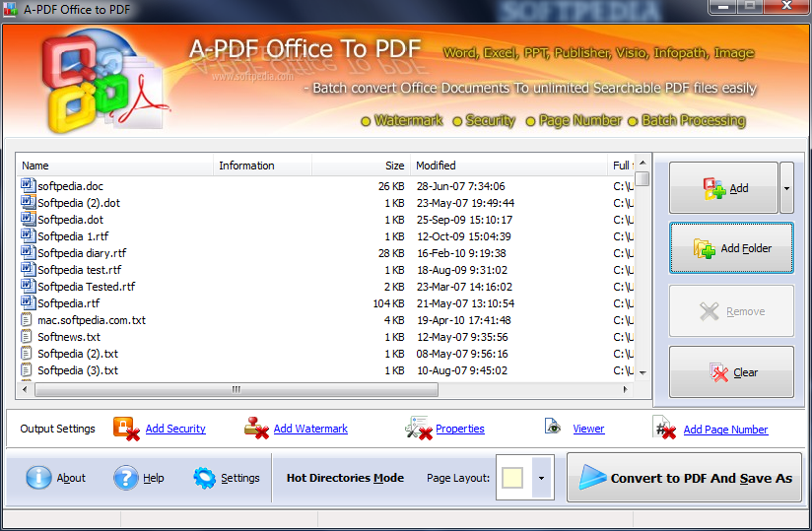Click the Properties tools icon
This screenshot has width=812, height=531.
tap(419, 429)
